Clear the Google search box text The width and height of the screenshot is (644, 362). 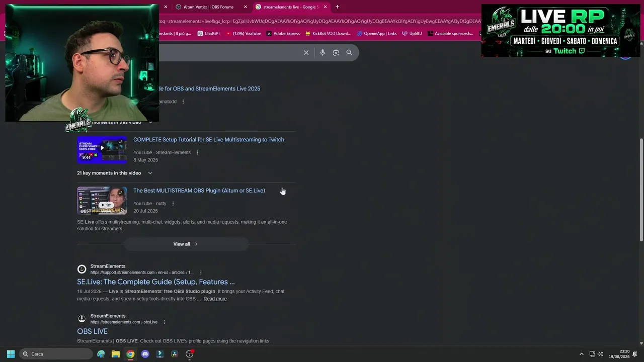(x=306, y=52)
